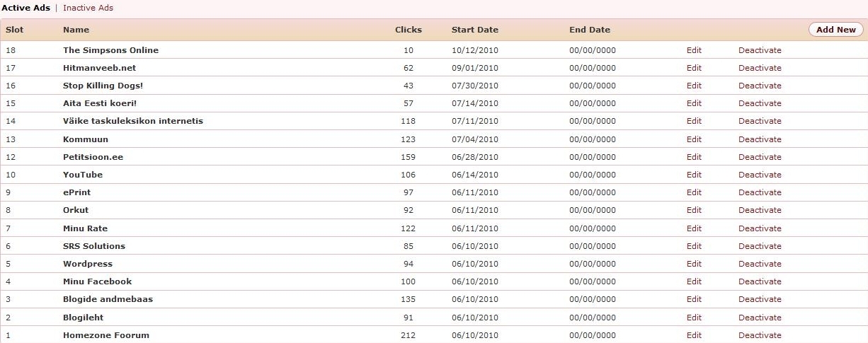
Task: Edit The Simpsons Online ad
Action: 694,50
